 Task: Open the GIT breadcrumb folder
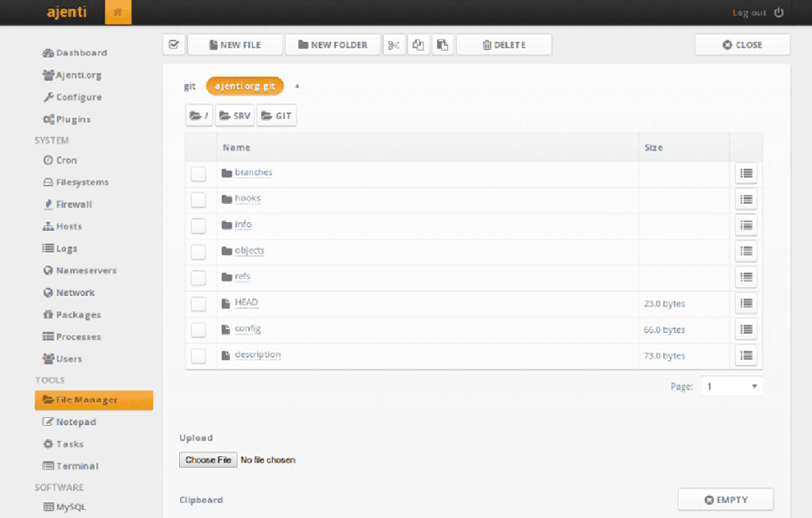point(276,115)
